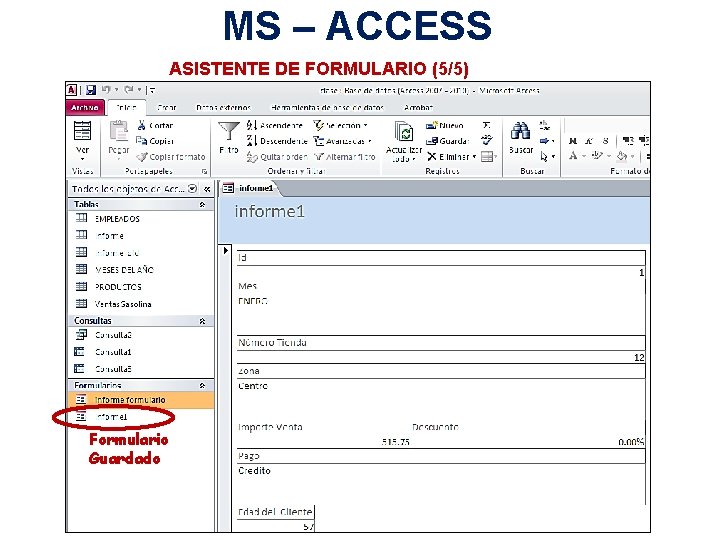
Task: Click spelling check icon in Registros
Action: [487, 140]
